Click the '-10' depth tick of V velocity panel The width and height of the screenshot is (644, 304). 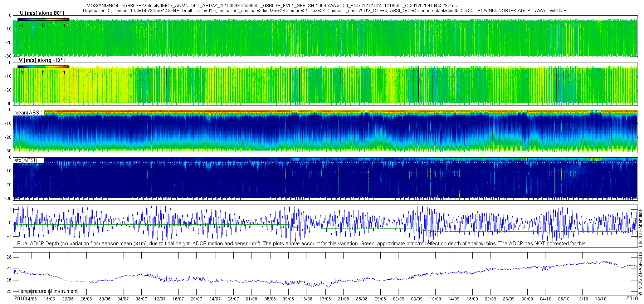pyautogui.click(x=8, y=76)
